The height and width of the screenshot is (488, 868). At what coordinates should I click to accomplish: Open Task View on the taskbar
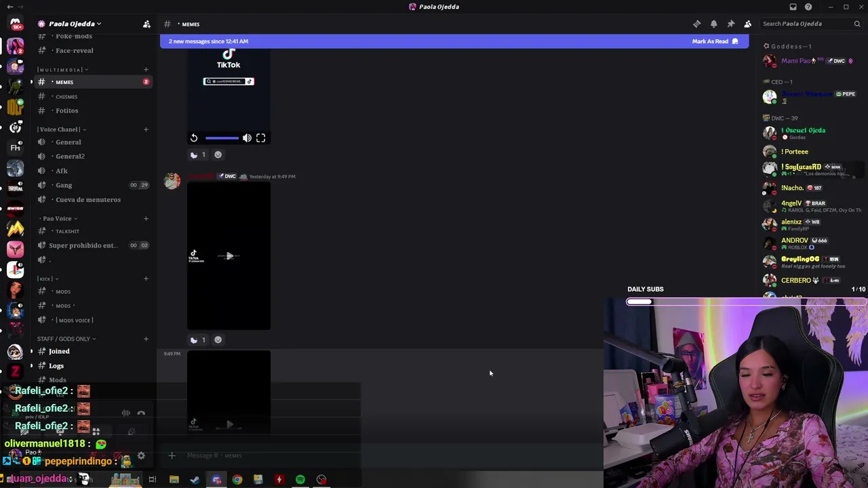pyautogui.click(x=153, y=480)
